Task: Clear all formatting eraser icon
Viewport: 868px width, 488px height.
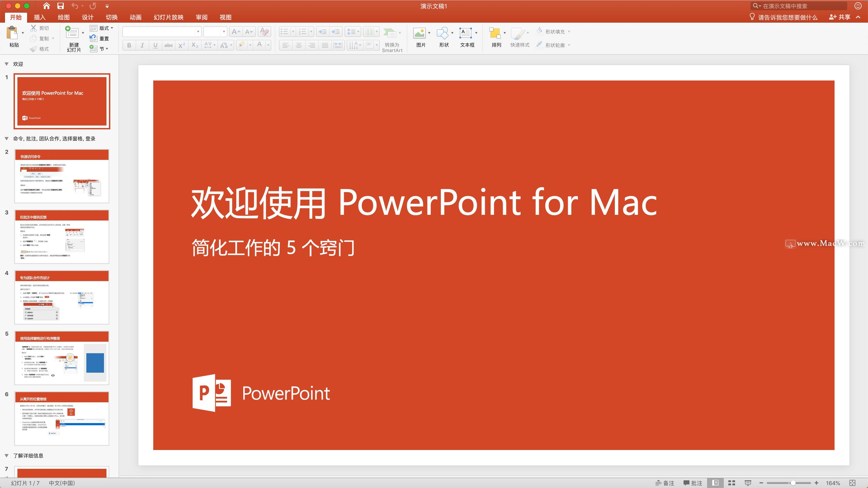Action: 265,32
